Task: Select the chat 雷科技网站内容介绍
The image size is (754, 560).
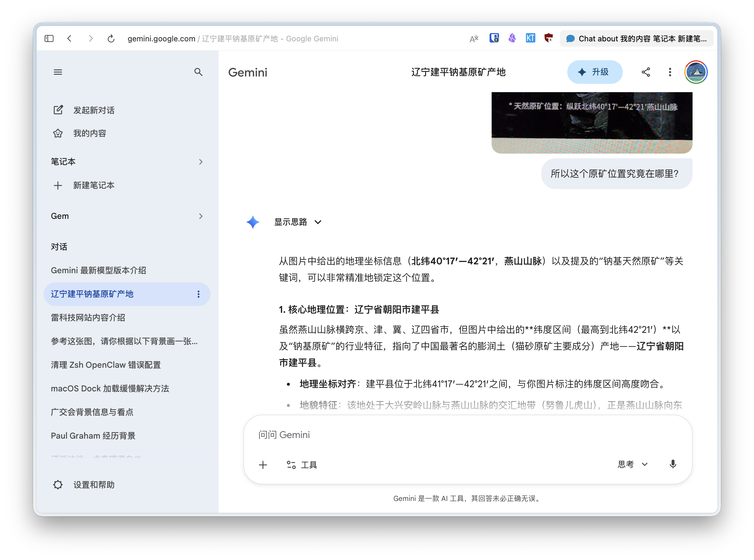Action: [x=88, y=318]
